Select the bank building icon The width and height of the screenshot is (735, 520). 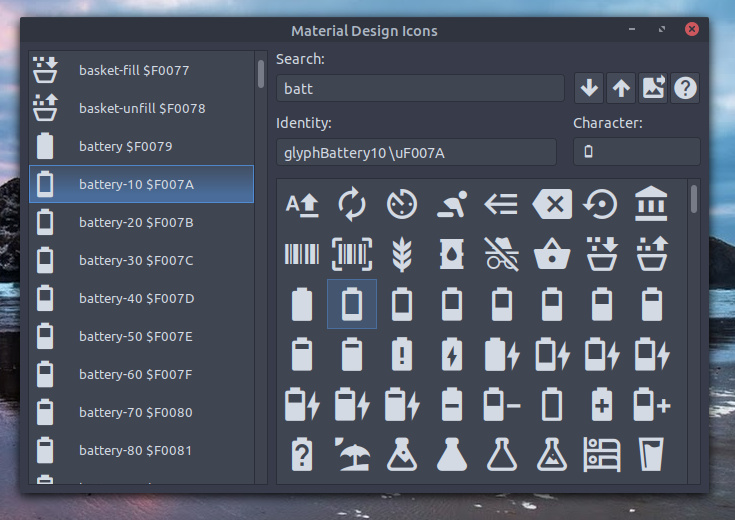click(652, 203)
